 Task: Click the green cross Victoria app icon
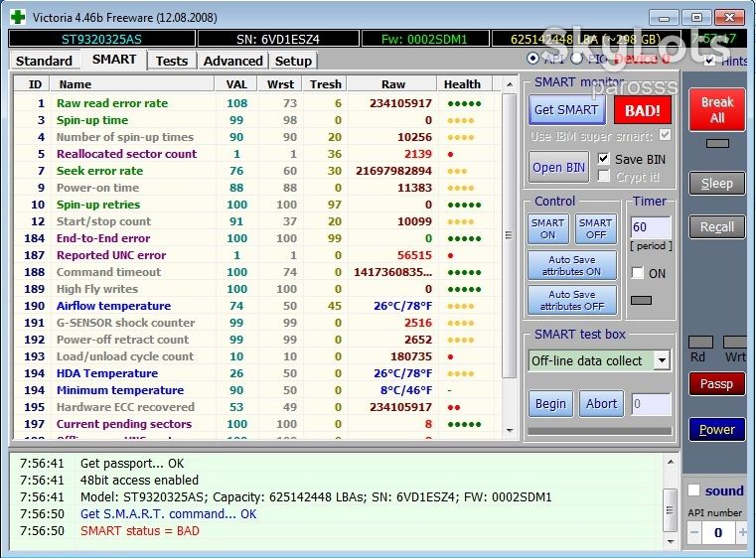pyautogui.click(x=17, y=17)
